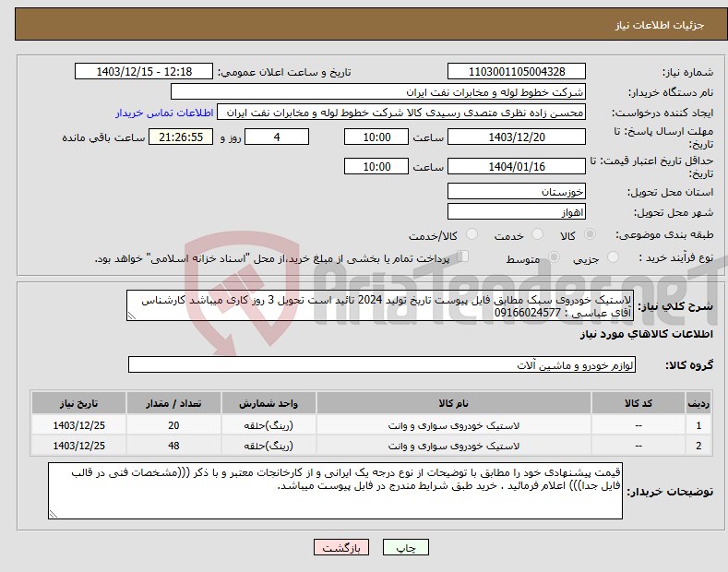Click the resize grip of buyer notes textarea
Image resolution: width=728 pixels, height=572 pixels.
pos(53,515)
